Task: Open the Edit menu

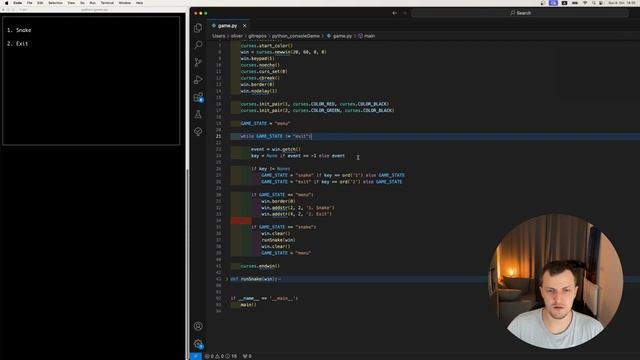Action: 40,3
